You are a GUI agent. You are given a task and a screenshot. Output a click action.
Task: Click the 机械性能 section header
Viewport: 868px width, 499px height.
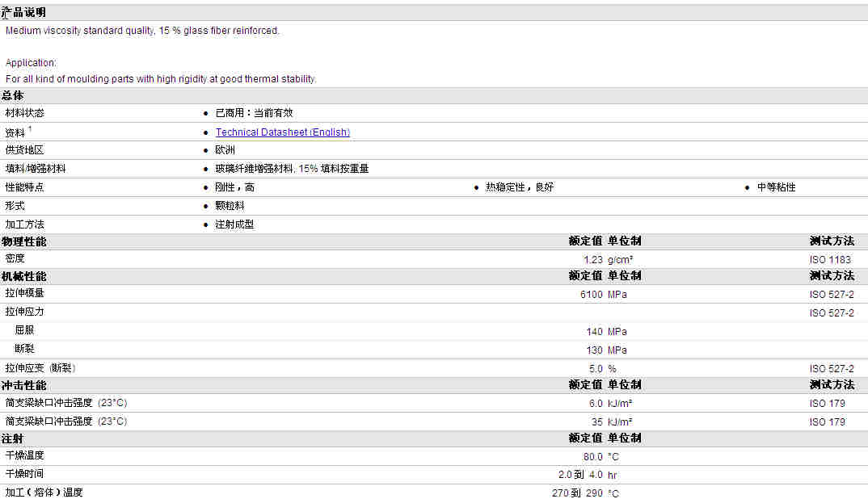(23, 276)
